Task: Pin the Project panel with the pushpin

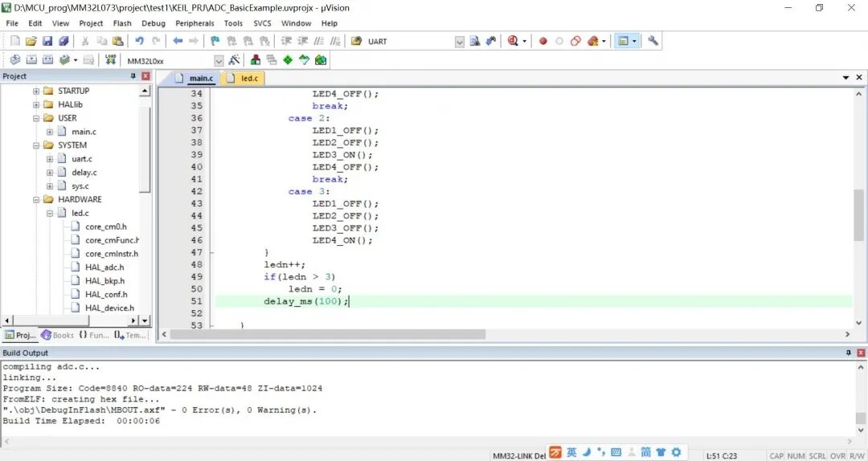Action: pyautogui.click(x=133, y=75)
